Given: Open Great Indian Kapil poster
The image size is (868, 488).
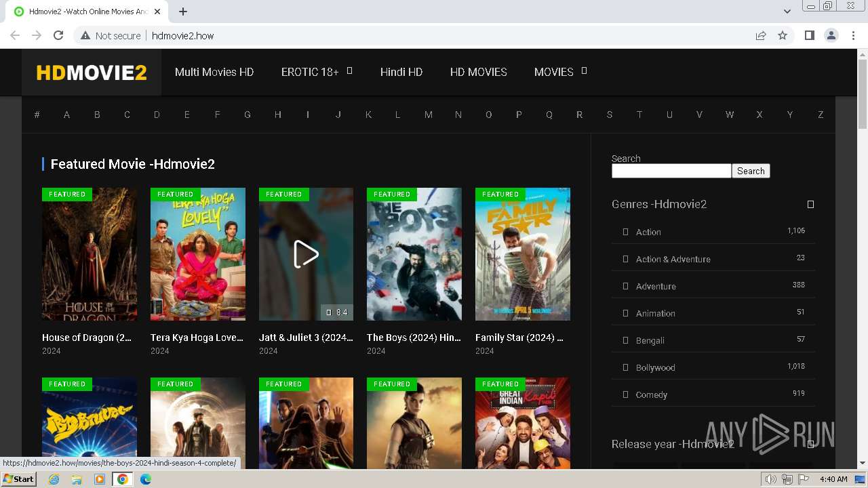Looking at the screenshot, I should pyautogui.click(x=523, y=423).
